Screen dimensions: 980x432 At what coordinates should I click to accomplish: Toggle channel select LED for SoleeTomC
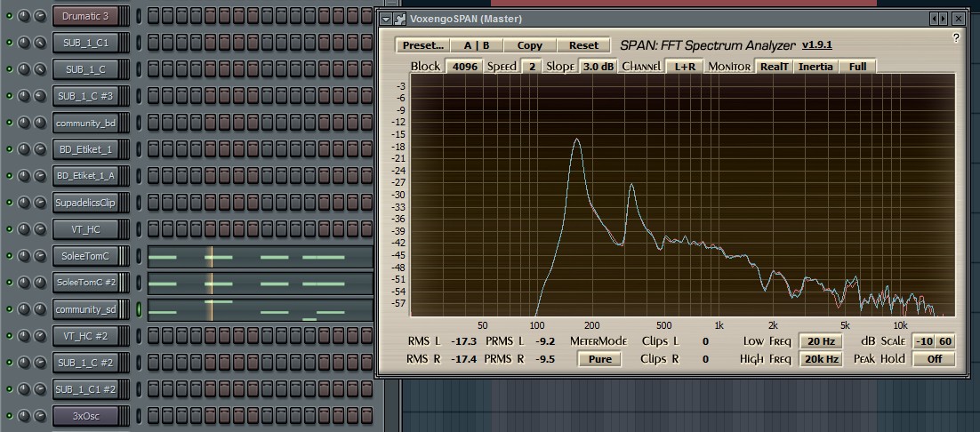click(139, 256)
